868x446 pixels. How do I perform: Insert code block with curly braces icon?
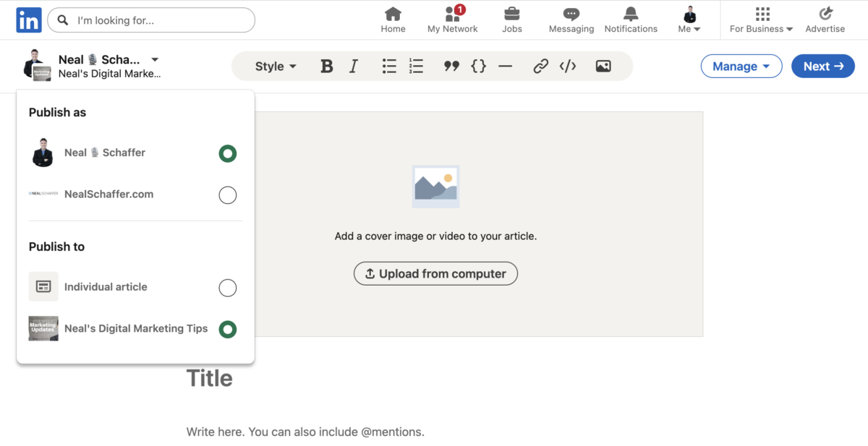(x=478, y=67)
